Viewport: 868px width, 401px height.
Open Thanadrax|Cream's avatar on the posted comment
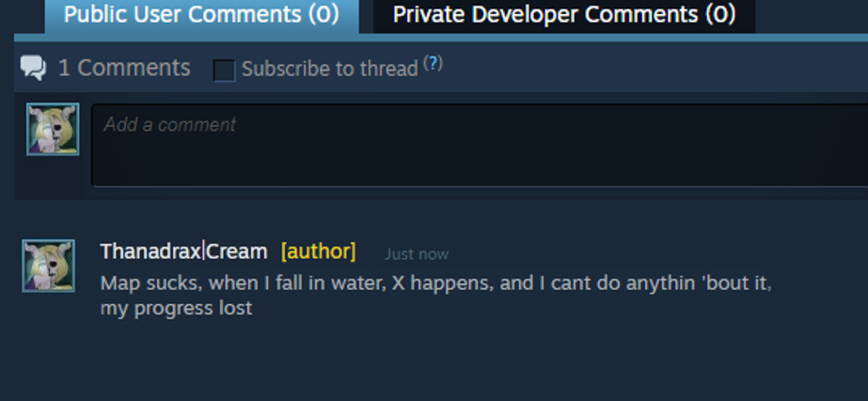point(48,265)
